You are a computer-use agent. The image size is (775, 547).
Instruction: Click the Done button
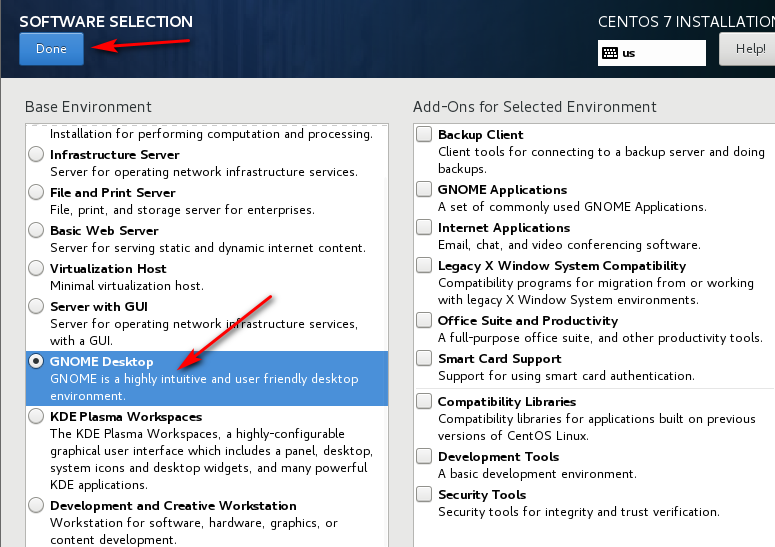coord(51,49)
